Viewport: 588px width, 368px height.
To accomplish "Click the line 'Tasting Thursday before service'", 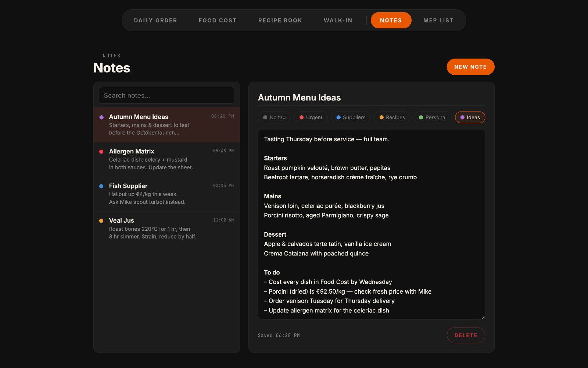I will [x=327, y=139].
